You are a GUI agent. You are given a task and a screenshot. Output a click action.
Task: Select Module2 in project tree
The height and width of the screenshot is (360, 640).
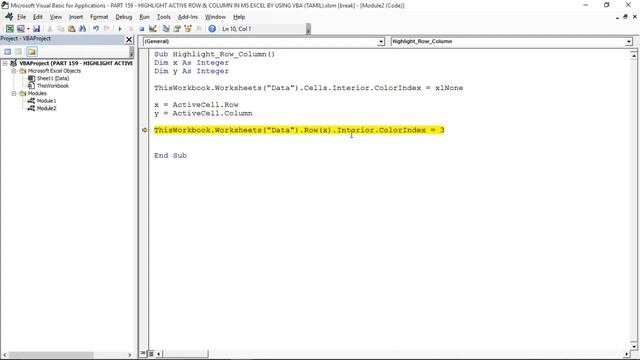point(46,109)
